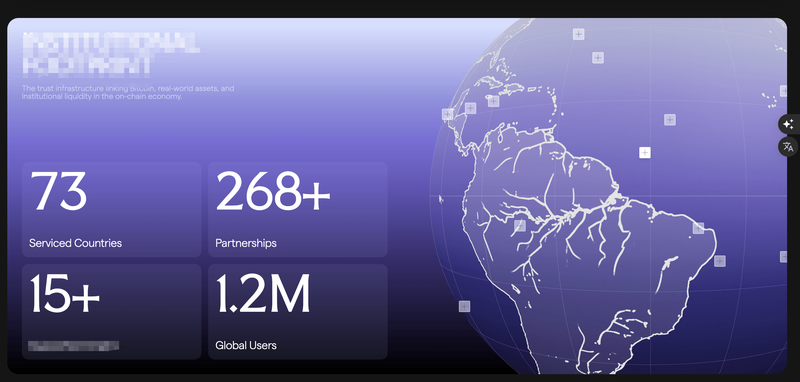The width and height of the screenshot is (800, 382).
Task: Click the topmost plus marker on the globe
Action: pos(578,34)
